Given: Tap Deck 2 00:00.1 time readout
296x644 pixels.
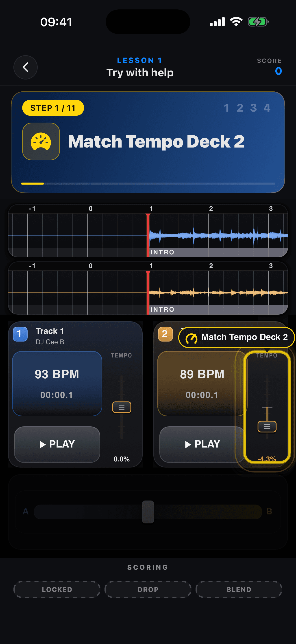Looking at the screenshot, I should pos(202,395).
